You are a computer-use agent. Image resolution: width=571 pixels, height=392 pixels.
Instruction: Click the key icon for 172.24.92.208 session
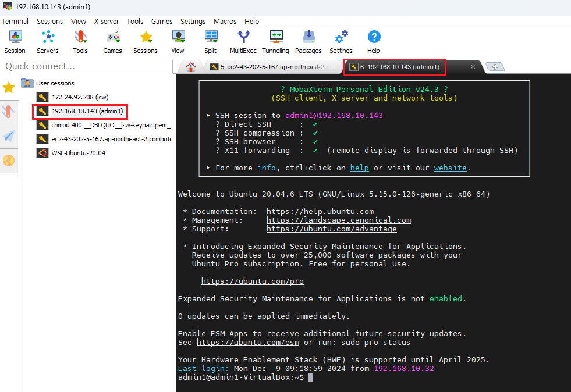pyautogui.click(x=42, y=97)
